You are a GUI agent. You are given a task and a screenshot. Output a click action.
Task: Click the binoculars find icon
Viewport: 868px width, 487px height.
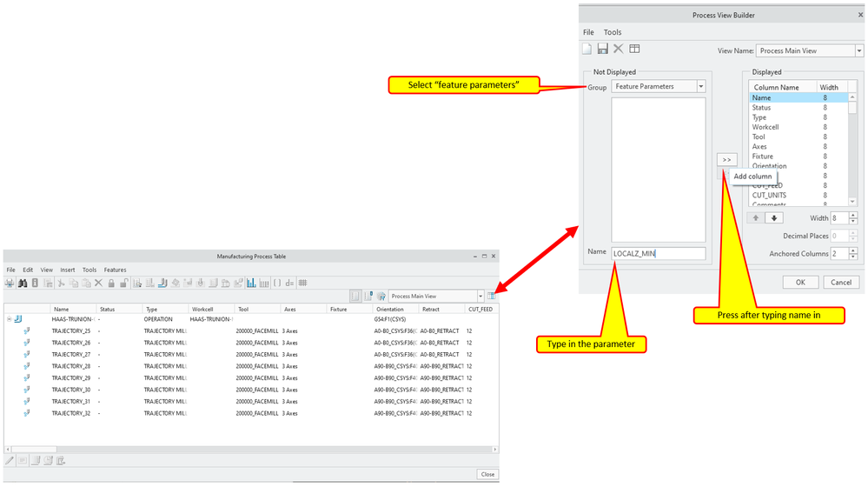(x=22, y=284)
